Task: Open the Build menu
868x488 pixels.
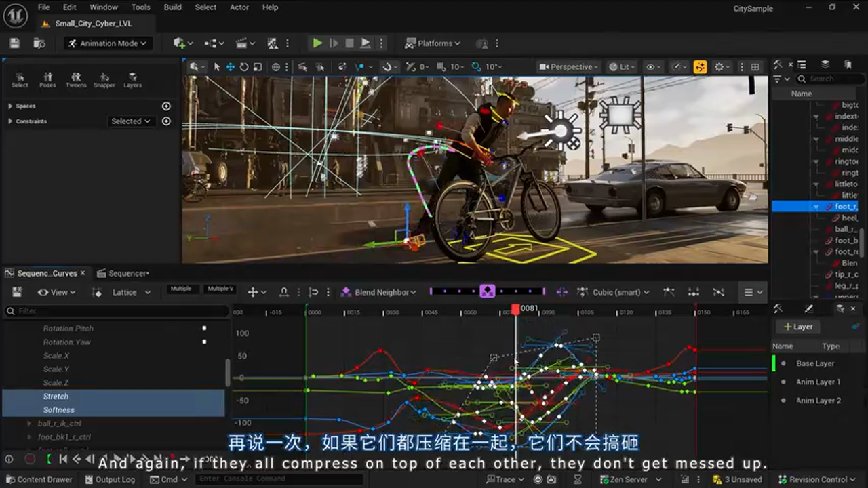Action: pos(172,7)
